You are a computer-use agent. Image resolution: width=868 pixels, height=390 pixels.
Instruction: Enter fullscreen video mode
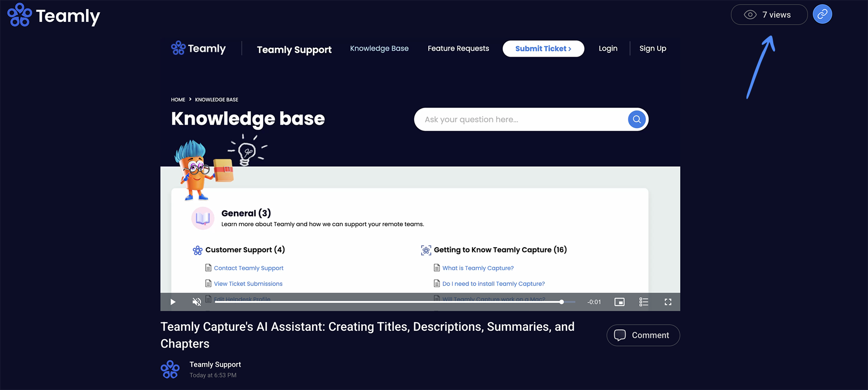point(668,302)
